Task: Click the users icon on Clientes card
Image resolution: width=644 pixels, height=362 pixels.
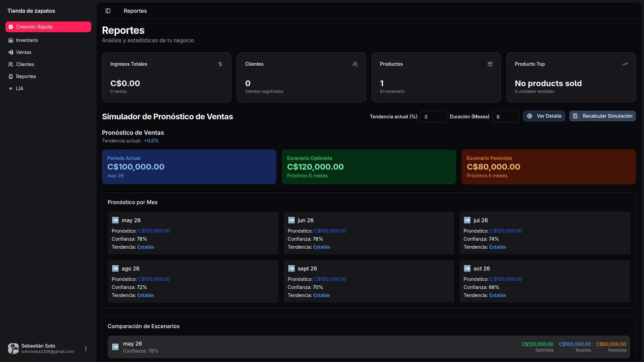Action: [355, 64]
